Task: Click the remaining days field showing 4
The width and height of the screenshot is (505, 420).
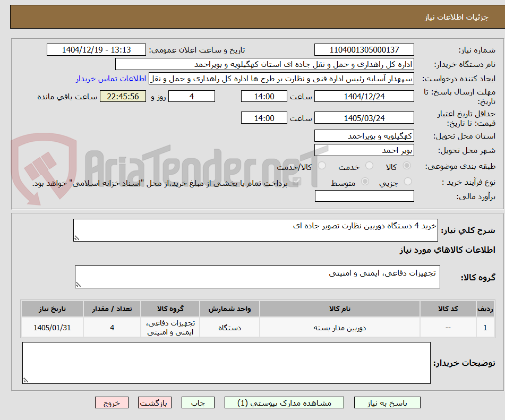Action: pos(192,96)
